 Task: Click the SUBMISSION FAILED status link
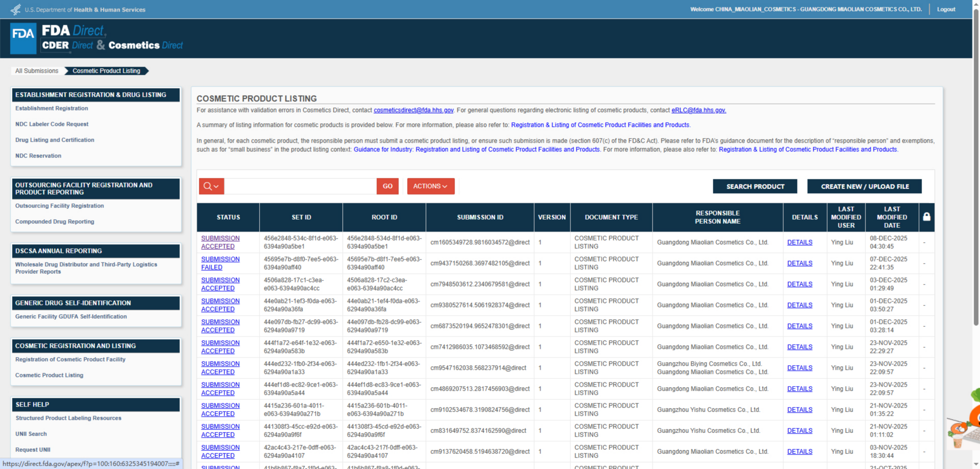pos(220,263)
